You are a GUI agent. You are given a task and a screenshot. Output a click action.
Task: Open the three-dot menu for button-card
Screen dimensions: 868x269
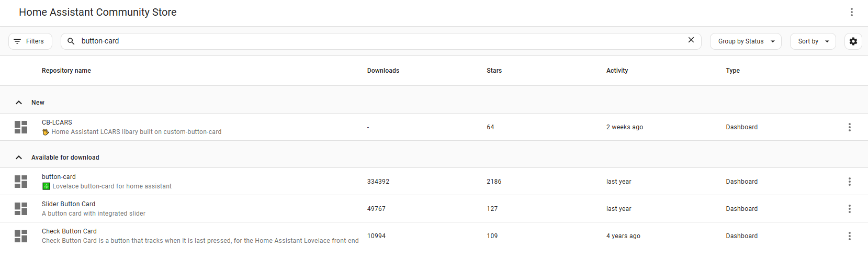pyautogui.click(x=849, y=182)
